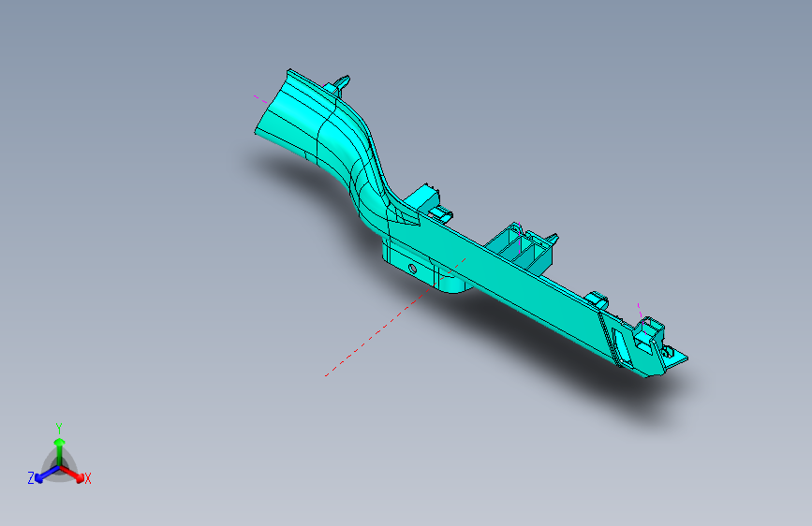The width and height of the screenshot is (812, 526).
Task: Click the red X axis of the triad
Action: point(74,475)
